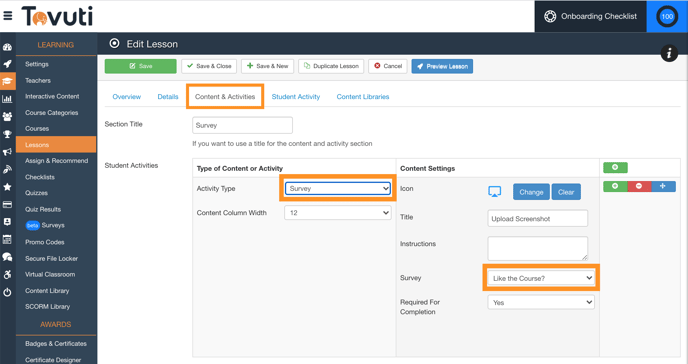Viewport: 688px width, 364px height.
Task: Open Interactive Content menu item
Action: [52, 96]
